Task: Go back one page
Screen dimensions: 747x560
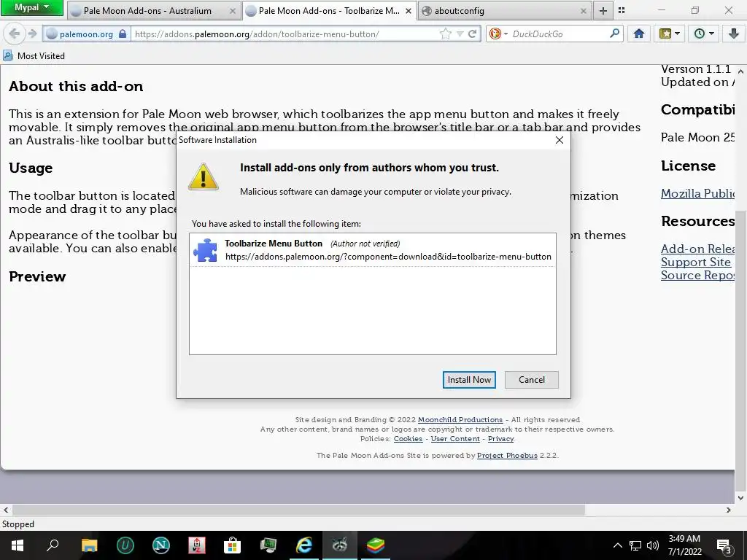Action: 15,34
